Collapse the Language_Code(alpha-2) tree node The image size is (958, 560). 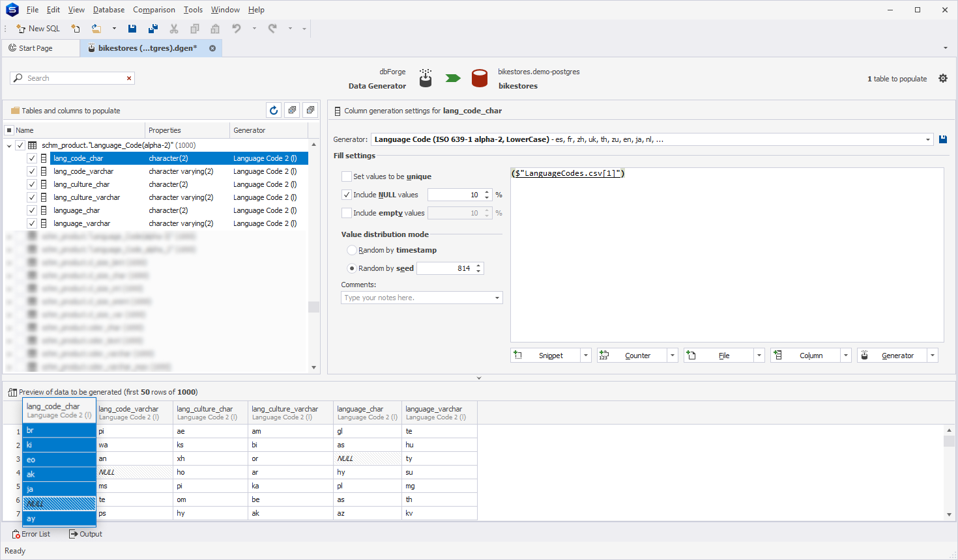pos(9,145)
